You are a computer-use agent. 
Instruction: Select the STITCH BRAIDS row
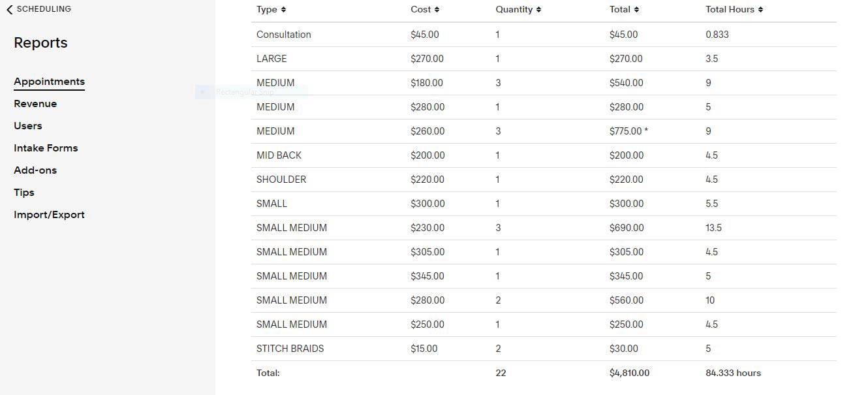click(290, 349)
